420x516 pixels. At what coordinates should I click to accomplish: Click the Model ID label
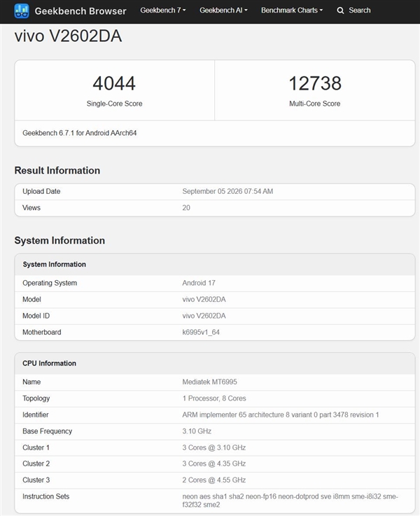coord(36,316)
